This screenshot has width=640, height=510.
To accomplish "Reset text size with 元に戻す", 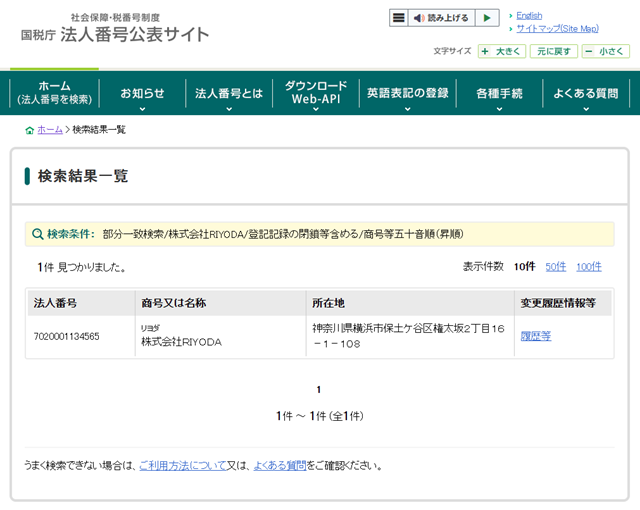I will (x=553, y=51).
